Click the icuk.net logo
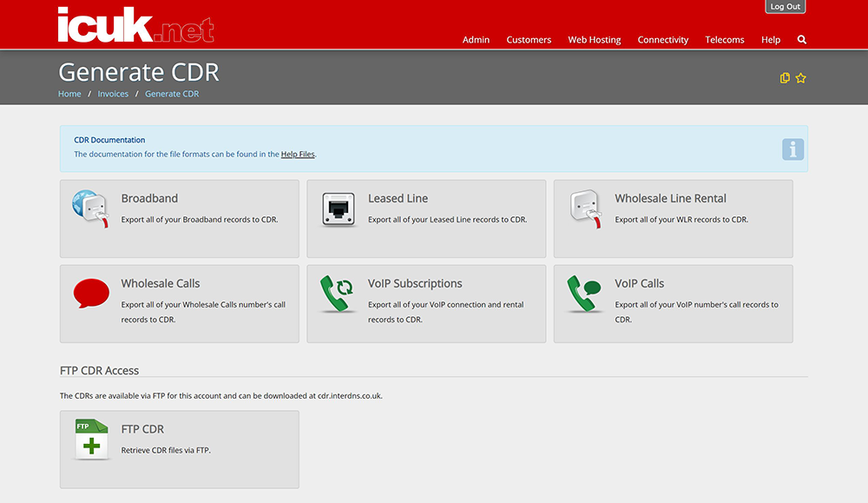Viewport: 868px width, 503px height. point(135,24)
